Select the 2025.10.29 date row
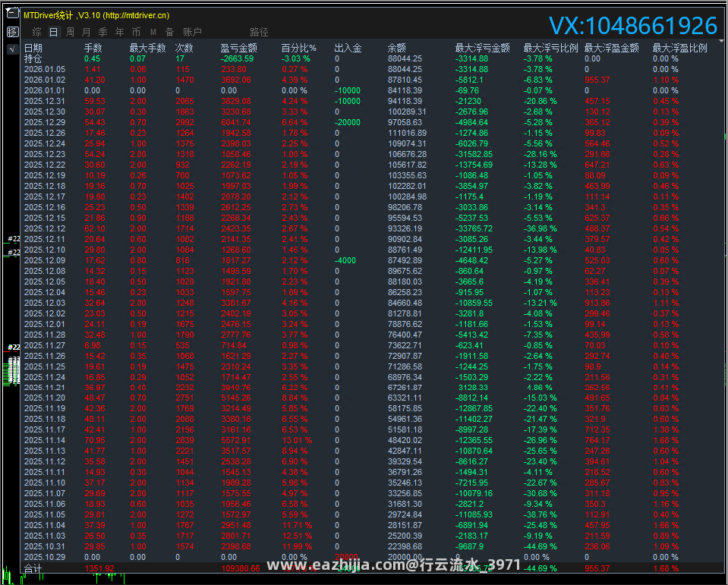728x585 pixels. [x=45, y=557]
